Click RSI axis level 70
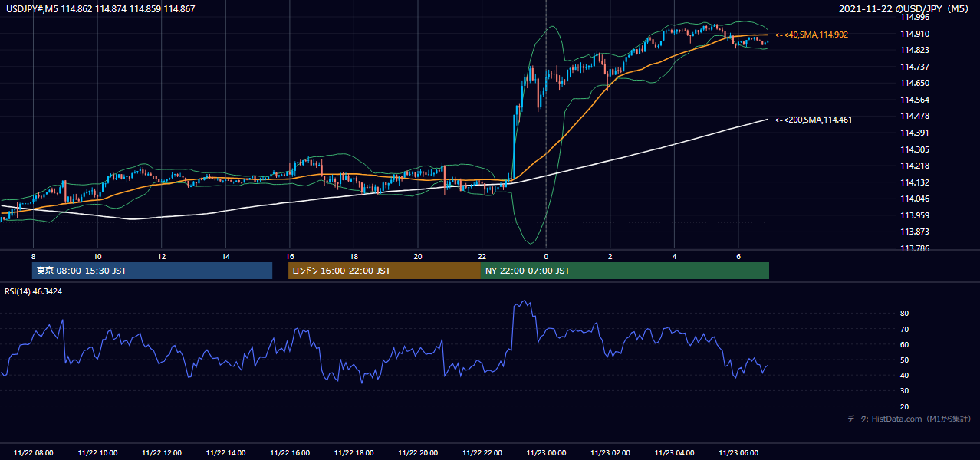The height and width of the screenshot is (460, 980). pos(905,329)
